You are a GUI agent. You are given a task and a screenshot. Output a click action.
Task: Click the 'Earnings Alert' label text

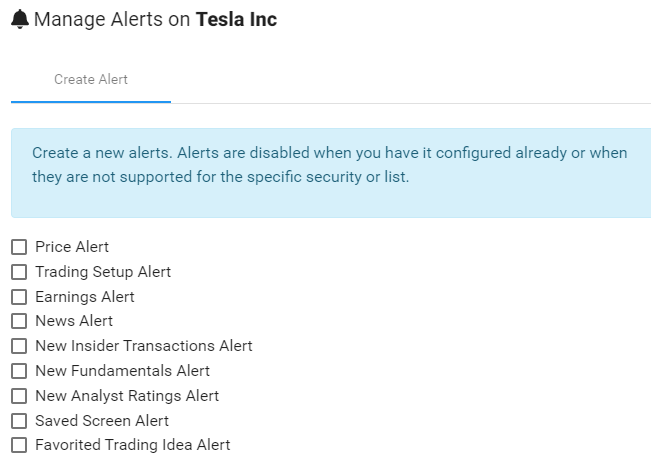coord(85,297)
